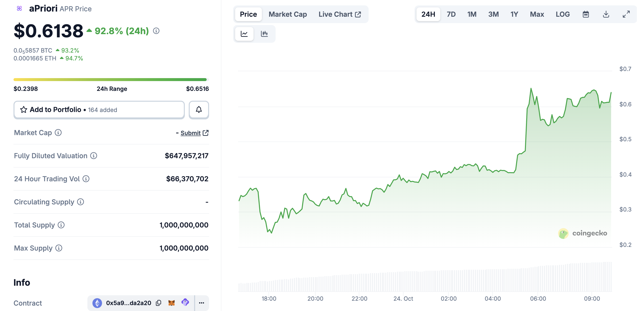Show 24h price change info tooltip
Screen dimensions: 644x311
click(x=156, y=31)
